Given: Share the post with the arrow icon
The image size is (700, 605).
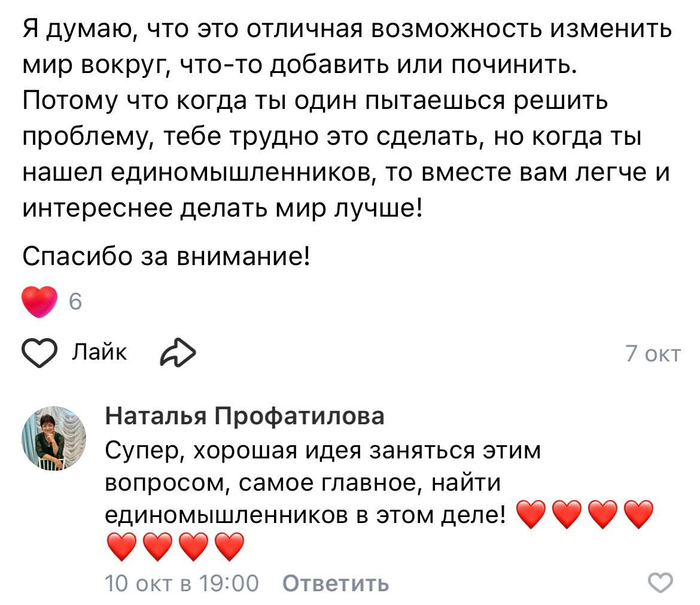Looking at the screenshot, I should (x=177, y=353).
